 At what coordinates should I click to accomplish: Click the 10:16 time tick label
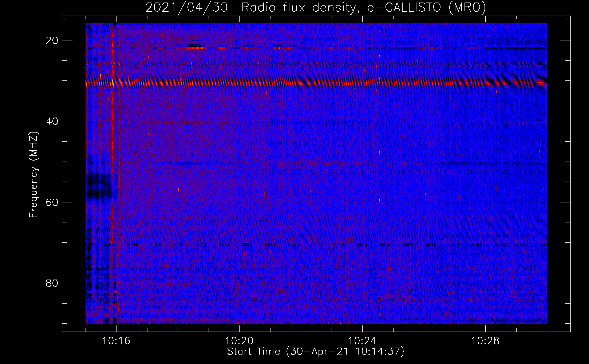pyautogui.click(x=116, y=341)
